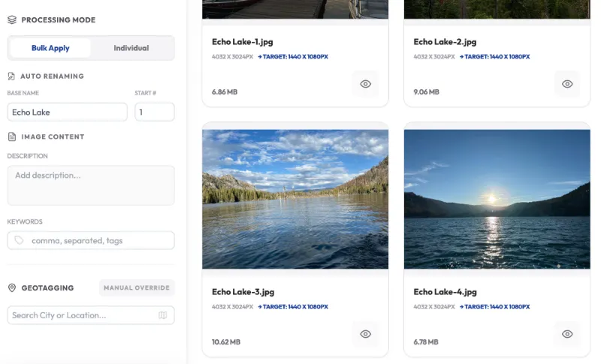601x364 pixels.
Task: Open the Echo Lake-3.jpg thumbnail
Action: coord(295,199)
